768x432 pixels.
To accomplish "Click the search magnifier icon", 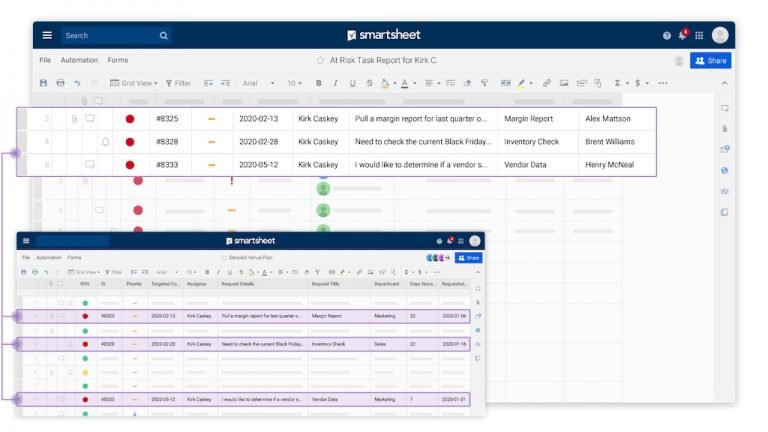I will tap(164, 35).
